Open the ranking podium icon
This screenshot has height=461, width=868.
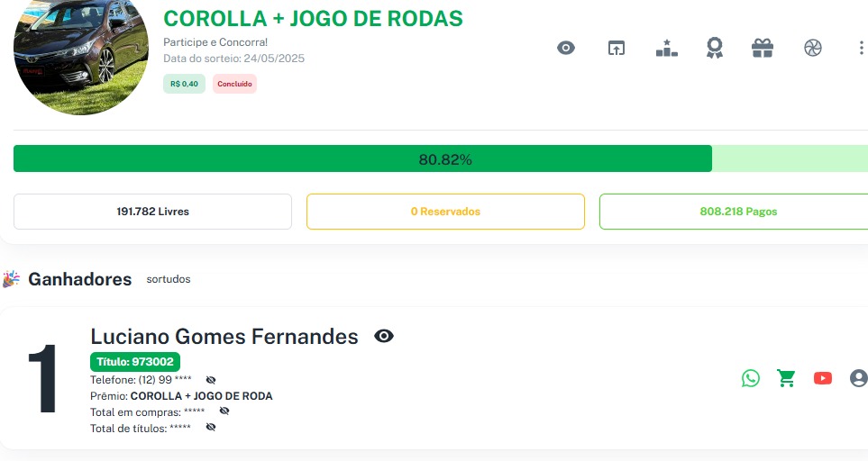tap(666, 49)
